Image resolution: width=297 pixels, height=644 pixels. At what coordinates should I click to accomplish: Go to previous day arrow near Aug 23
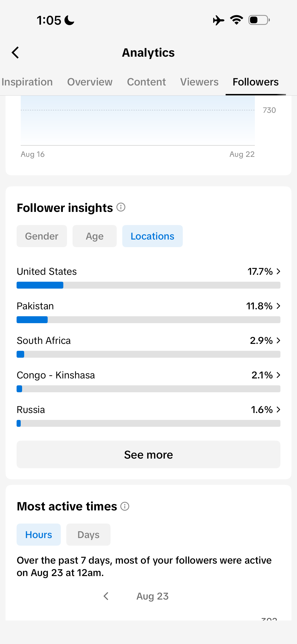click(x=106, y=596)
